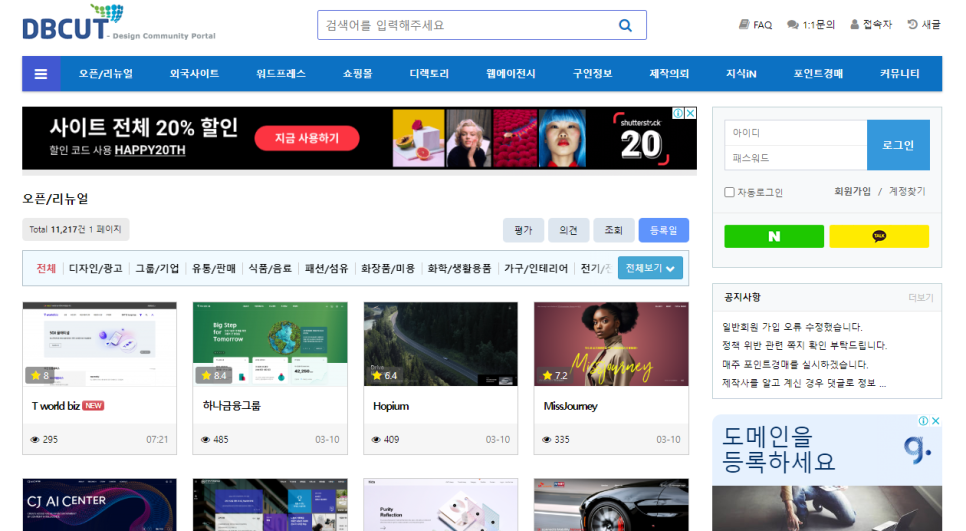Screen dimensions: 966x531
Task: Open the 워드프레스 menu
Action: coord(281,74)
